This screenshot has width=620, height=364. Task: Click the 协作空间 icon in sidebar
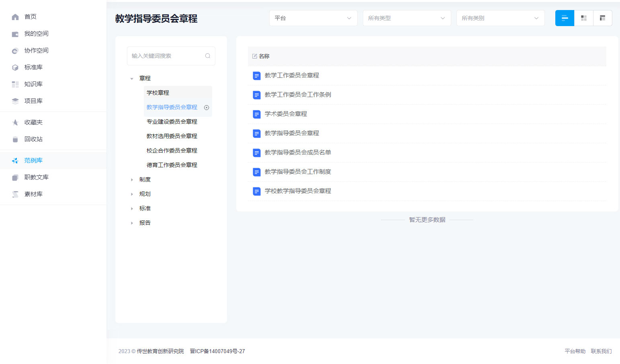[x=15, y=51]
